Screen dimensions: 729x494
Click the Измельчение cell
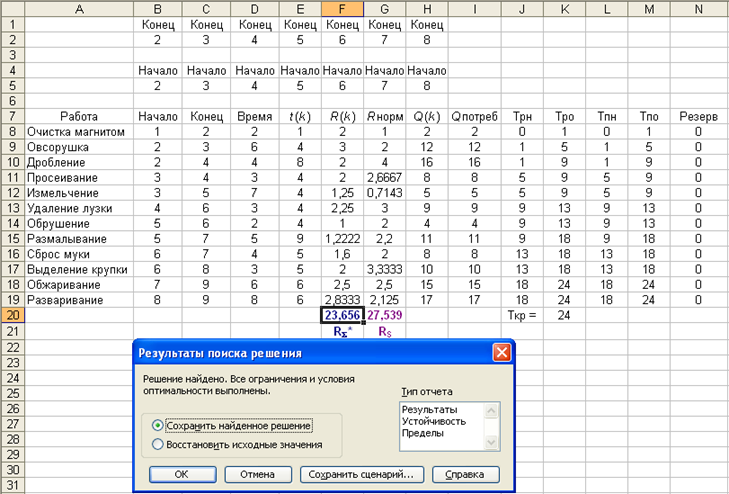click(79, 193)
